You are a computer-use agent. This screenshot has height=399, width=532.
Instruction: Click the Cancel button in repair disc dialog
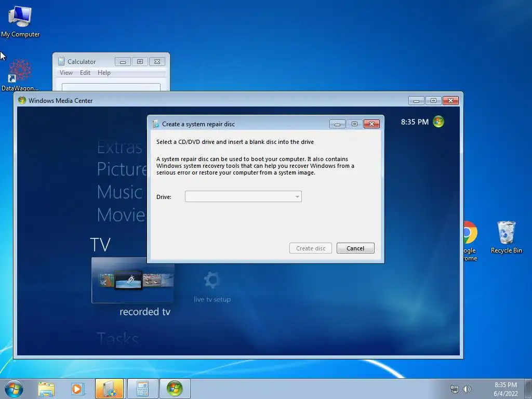[355, 248]
